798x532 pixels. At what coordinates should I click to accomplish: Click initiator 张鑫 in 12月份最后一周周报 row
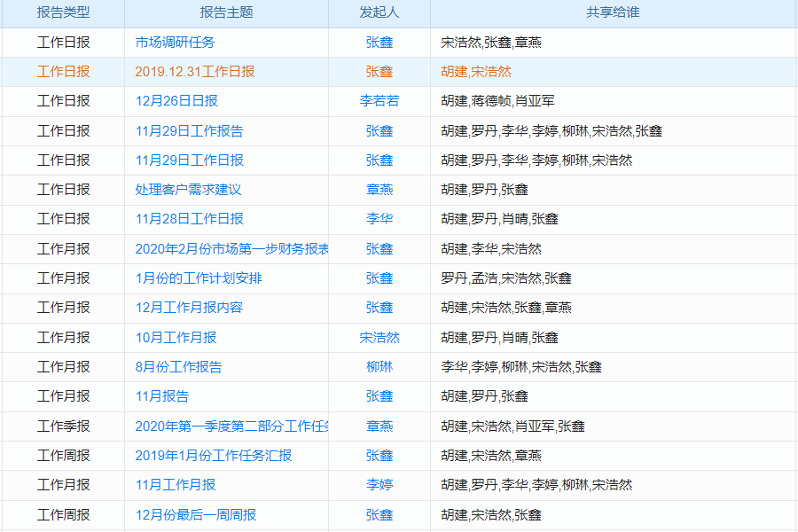point(379,515)
